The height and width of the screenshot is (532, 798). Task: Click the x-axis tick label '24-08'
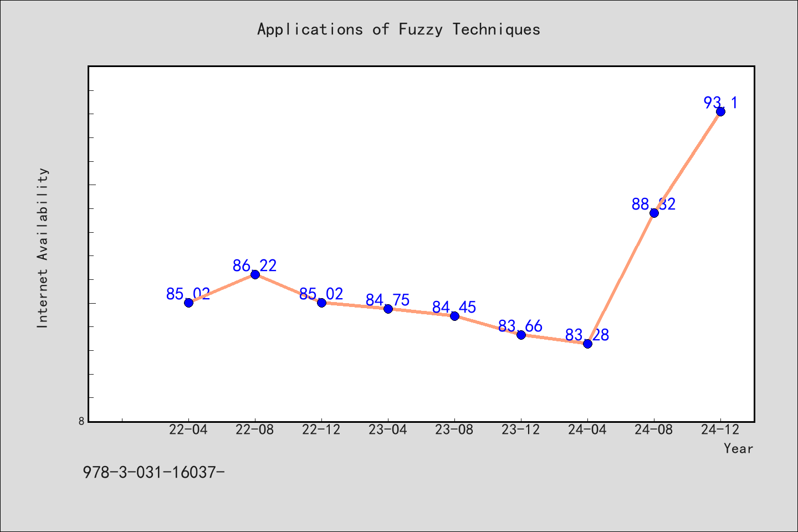[x=654, y=429]
